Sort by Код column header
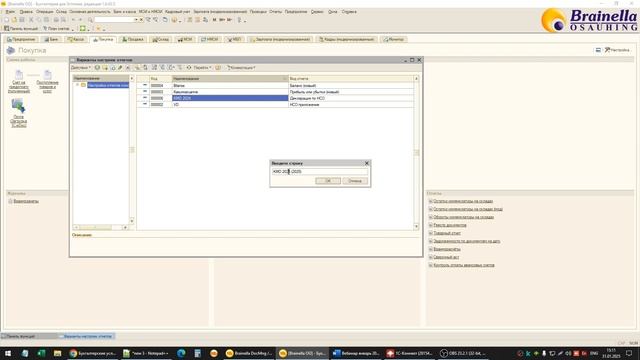The image size is (640, 360). 160,78
